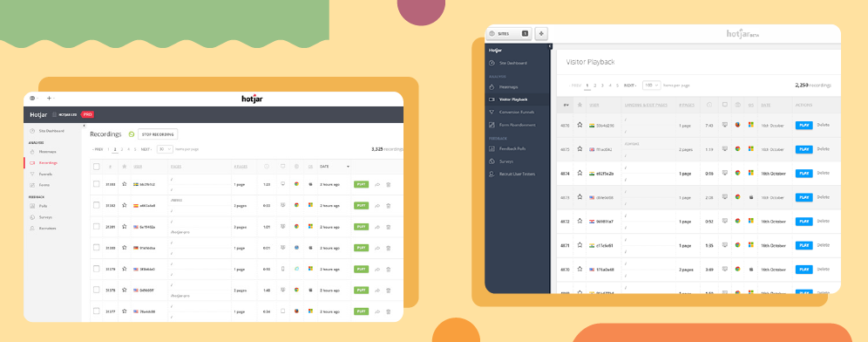Go to page 3 in Visitor Playback pagination
Viewport: 868px width, 342px height.
pyautogui.click(x=602, y=85)
